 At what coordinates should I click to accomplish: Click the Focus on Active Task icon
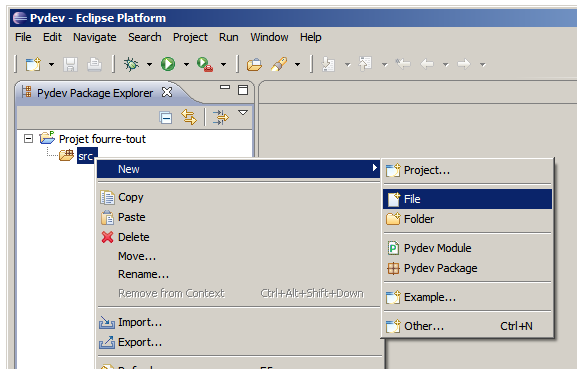click(220, 117)
